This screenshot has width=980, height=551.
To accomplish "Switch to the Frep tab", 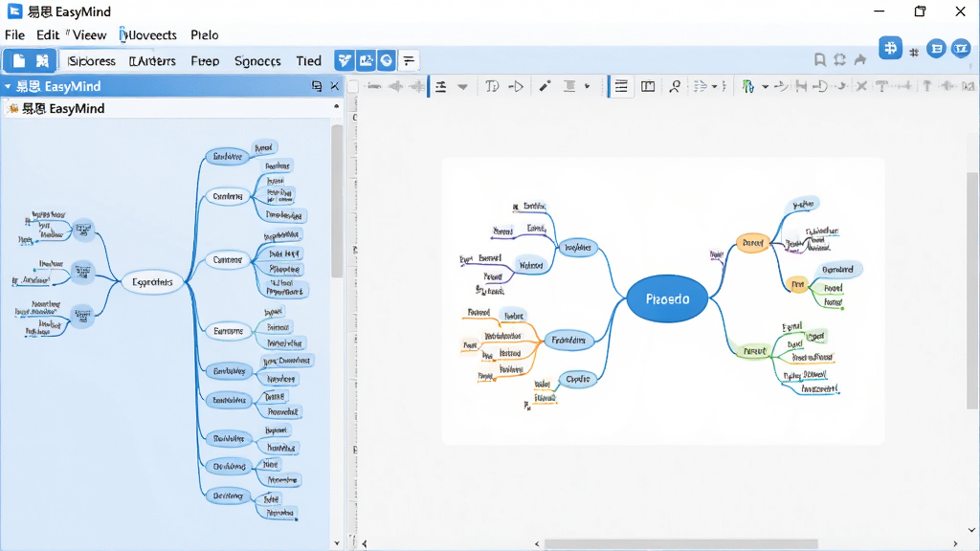I will point(205,61).
